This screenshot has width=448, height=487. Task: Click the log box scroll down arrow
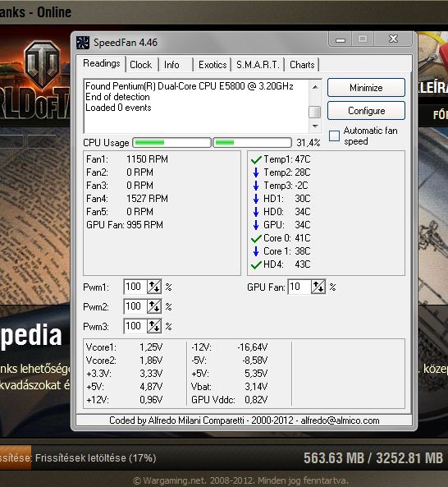coord(315,126)
